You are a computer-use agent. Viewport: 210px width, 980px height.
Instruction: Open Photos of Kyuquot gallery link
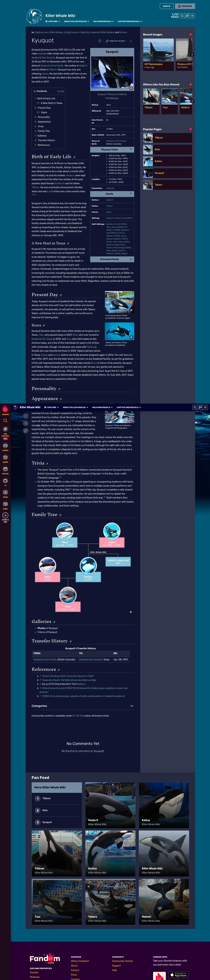click(48, 628)
